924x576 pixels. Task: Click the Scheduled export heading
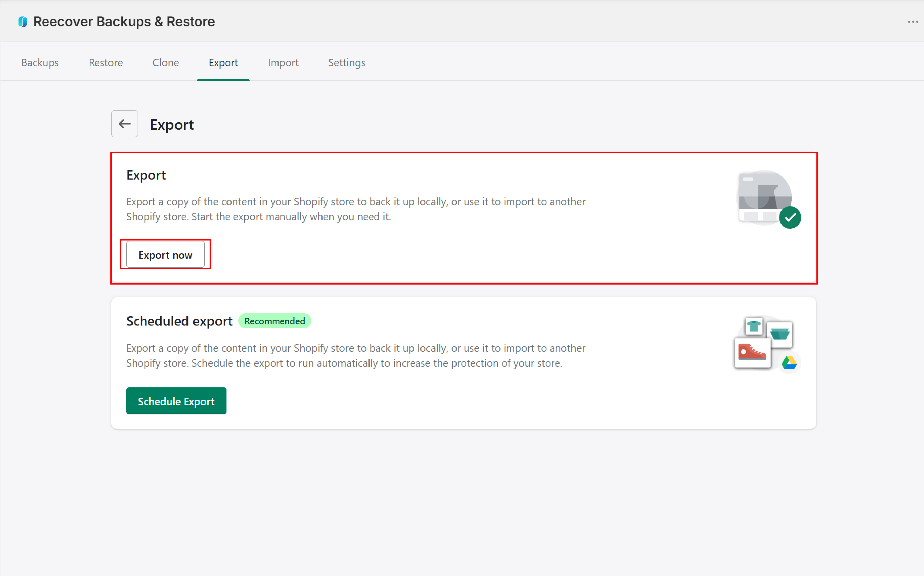point(179,321)
